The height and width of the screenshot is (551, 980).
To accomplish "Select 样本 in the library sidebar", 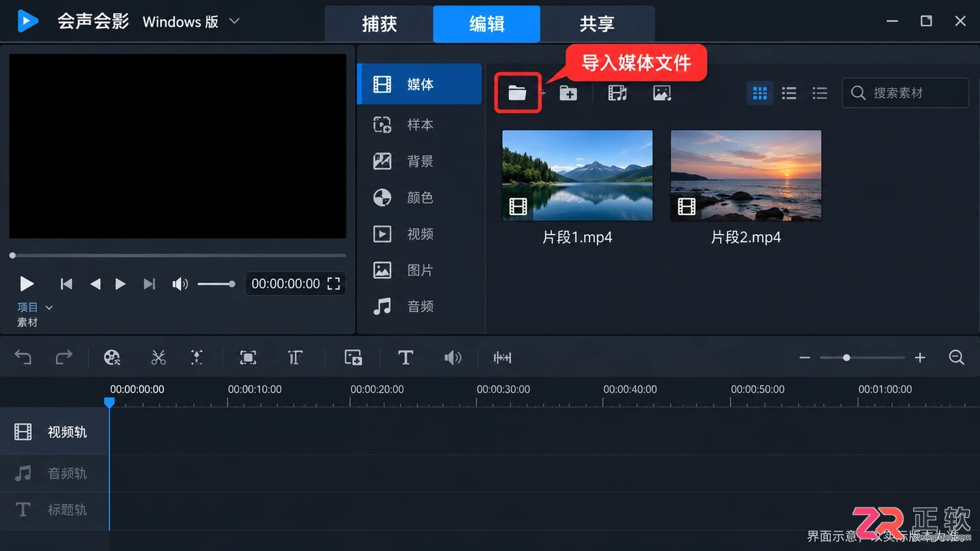I will coord(420,124).
